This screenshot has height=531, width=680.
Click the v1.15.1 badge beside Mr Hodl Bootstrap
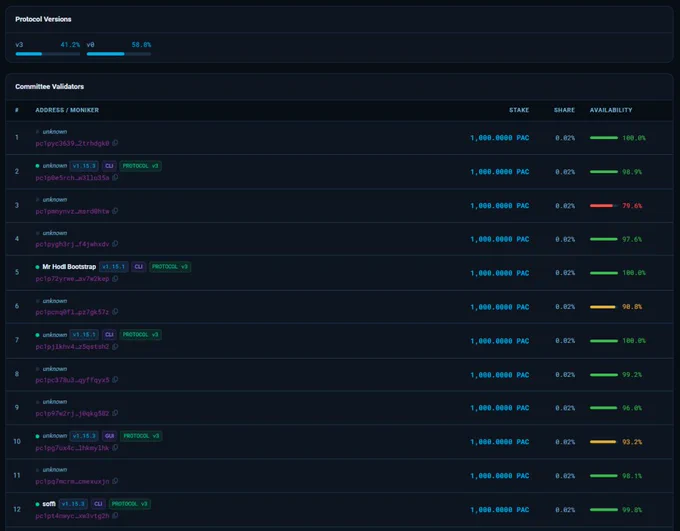tap(114, 267)
